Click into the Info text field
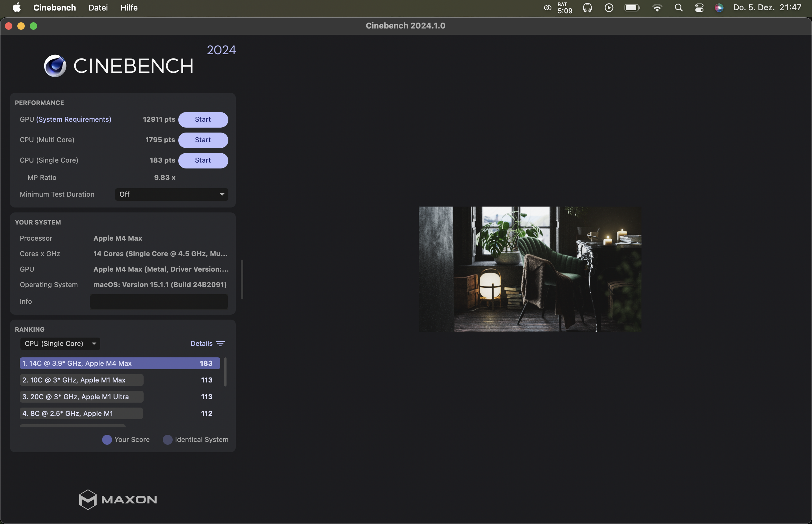Viewport: 812px width, 524px height. pyautogui.click(x=159, y=301)
